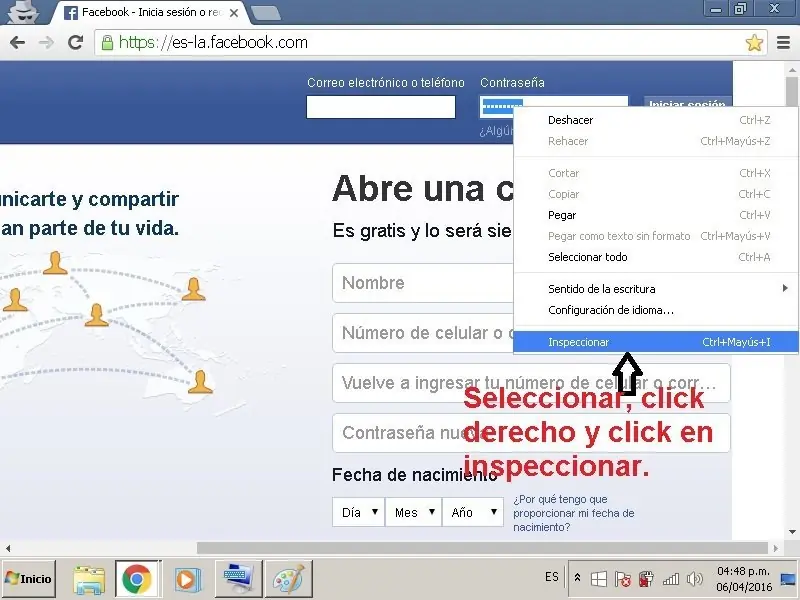This screenshot has height=600, width=800.
Task: Click Inspeccionar in context menu
Action: click(x=656, y=342)
